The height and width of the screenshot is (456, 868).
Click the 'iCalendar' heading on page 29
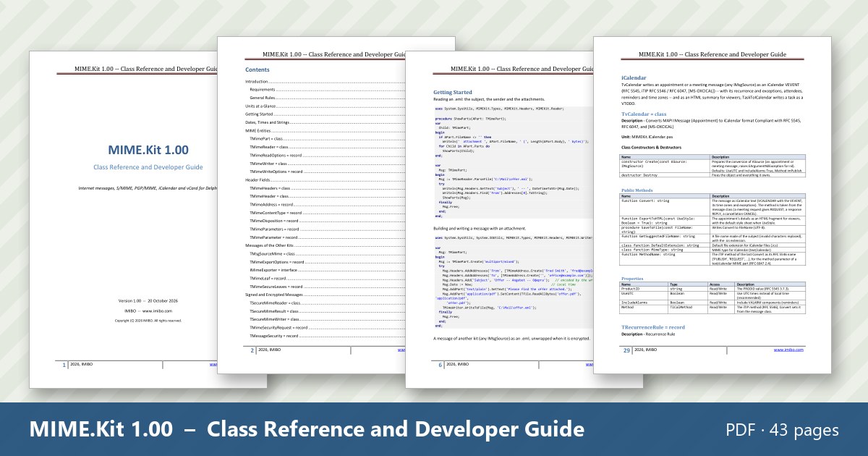(x=634, y=77)
